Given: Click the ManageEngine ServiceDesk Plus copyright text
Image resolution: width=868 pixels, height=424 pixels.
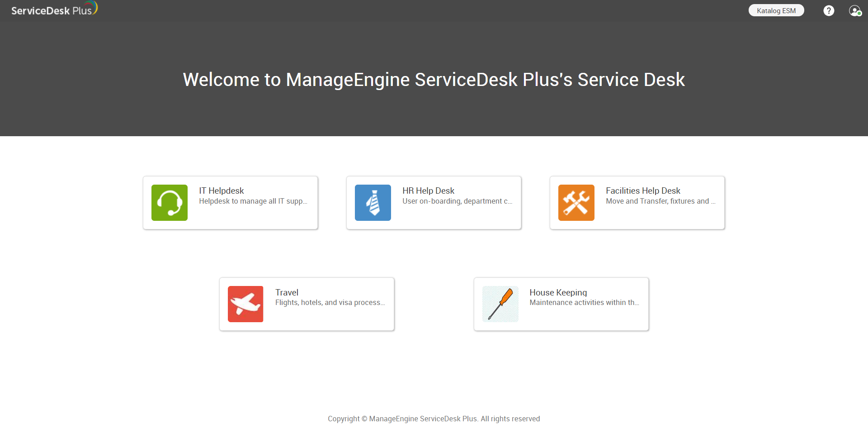Looking at the screenshot, I should (434, 419).
